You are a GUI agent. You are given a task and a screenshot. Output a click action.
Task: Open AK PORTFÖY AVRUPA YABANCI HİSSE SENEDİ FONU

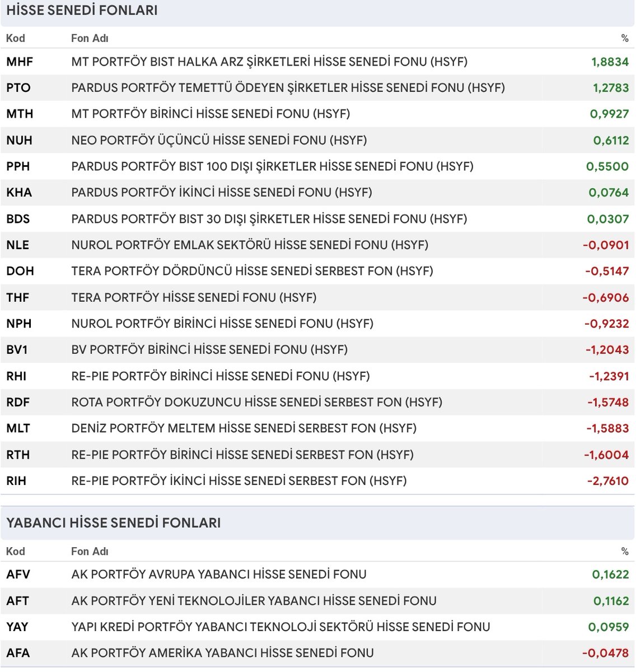219,575
